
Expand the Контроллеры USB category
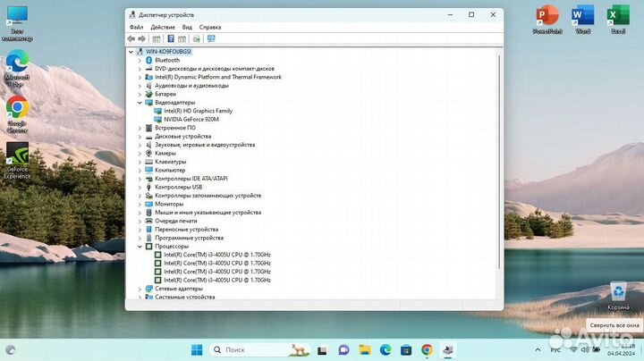click(x=140, y=187)
